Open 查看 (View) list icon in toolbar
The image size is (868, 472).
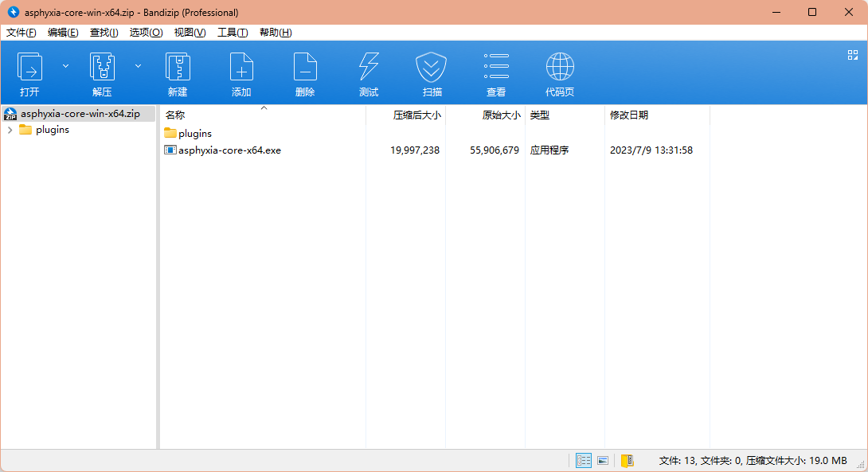click(496, 73)
